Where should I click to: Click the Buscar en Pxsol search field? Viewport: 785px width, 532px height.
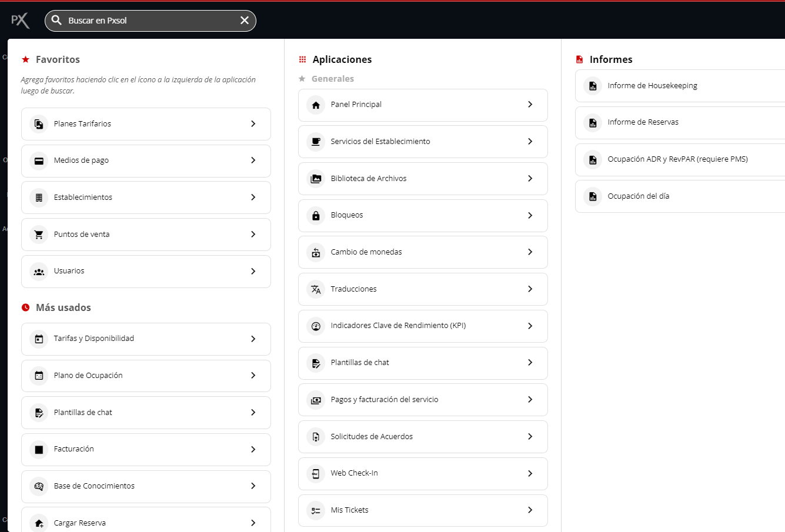pos(147,21)
